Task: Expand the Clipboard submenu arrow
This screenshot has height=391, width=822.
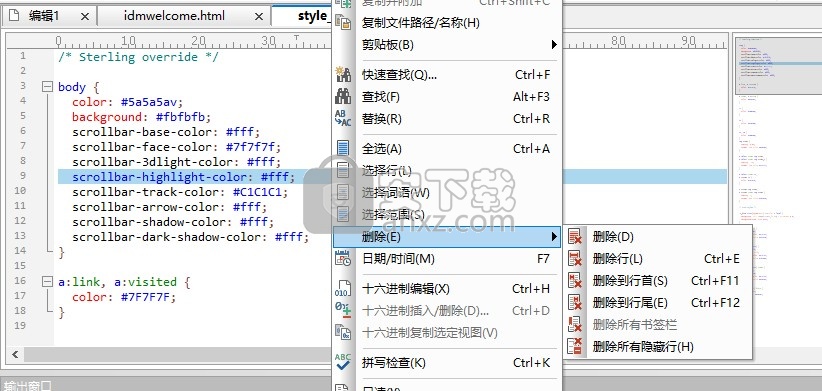Action: point(554,45)
